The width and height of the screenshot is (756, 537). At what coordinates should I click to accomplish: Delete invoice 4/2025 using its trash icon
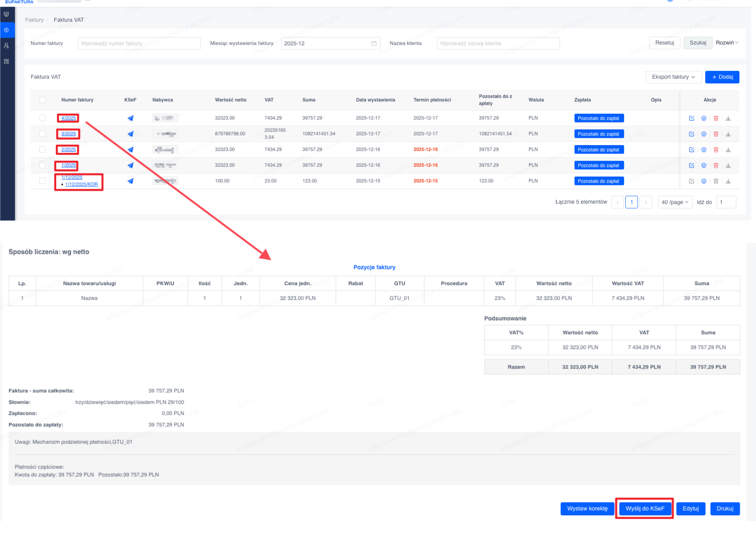(716, 118)
